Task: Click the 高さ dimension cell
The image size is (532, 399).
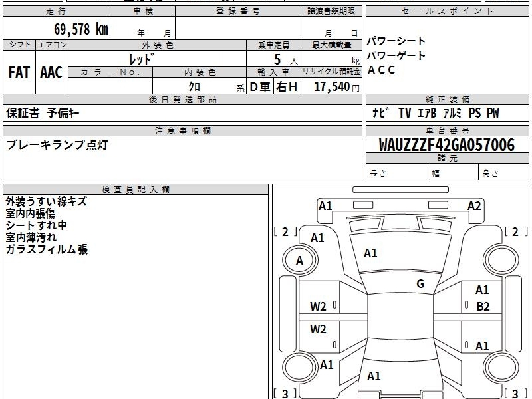Action: (503, 172)
